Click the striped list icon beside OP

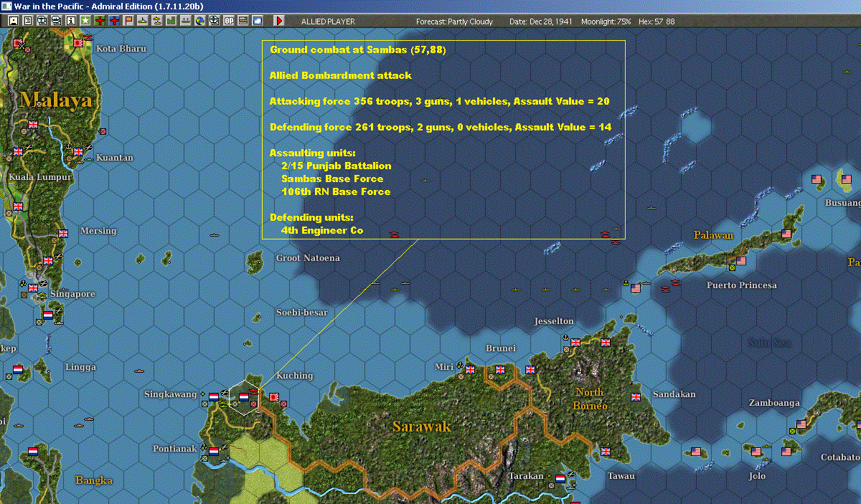(x=243, y=21)
